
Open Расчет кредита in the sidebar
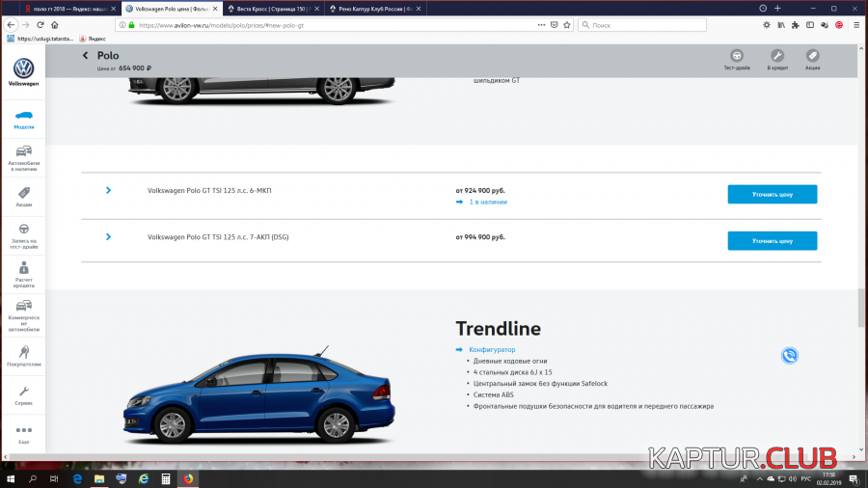point(24,275)
